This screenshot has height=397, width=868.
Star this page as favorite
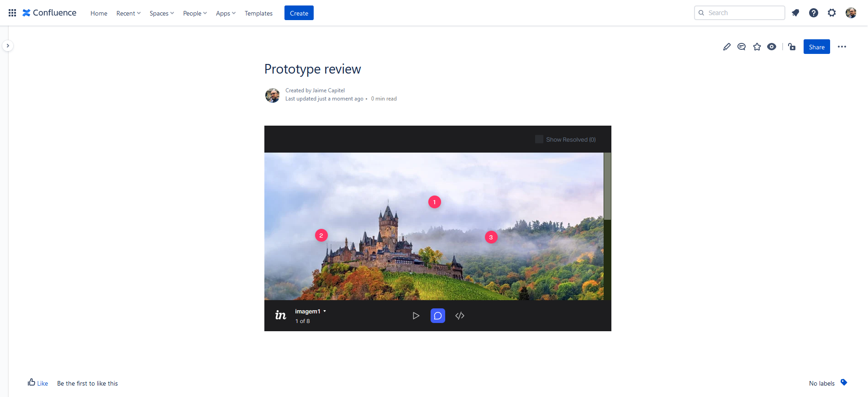pyautogui.click(x=757, y=47)
